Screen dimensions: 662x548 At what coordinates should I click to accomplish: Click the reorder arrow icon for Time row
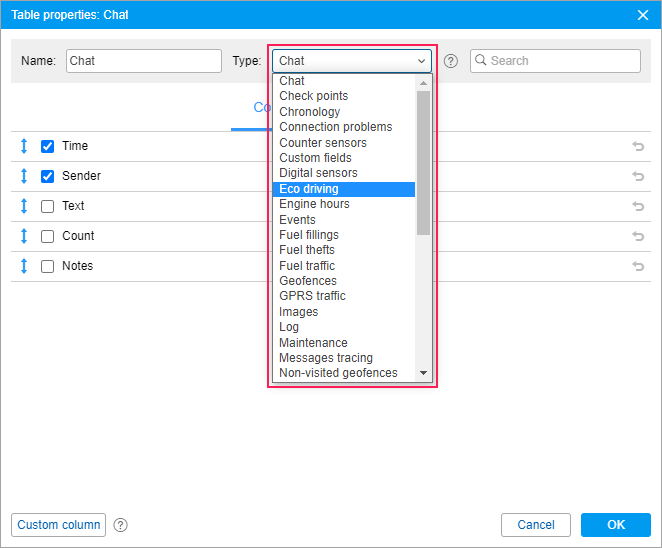[x=25, y=146]
